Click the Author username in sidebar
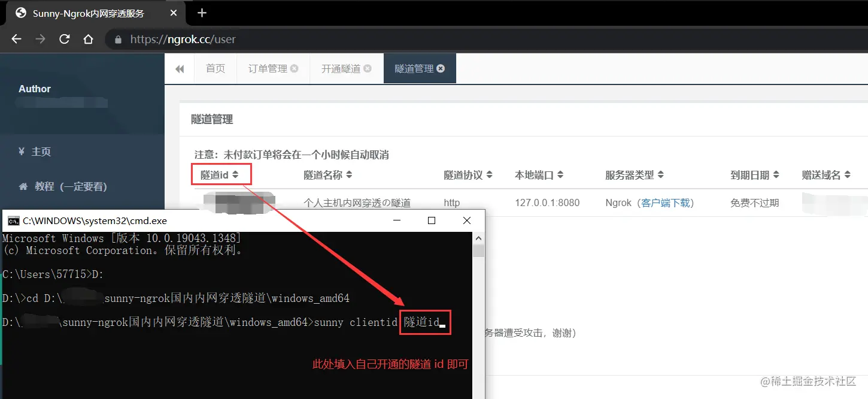 (34, 89)
